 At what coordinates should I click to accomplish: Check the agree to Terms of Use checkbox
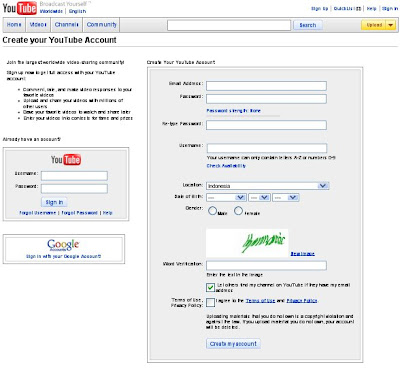click(210, 302)
